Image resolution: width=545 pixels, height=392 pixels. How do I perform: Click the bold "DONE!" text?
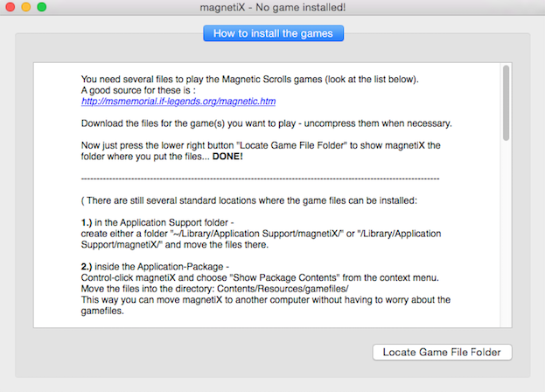click(x=227, y=157)
